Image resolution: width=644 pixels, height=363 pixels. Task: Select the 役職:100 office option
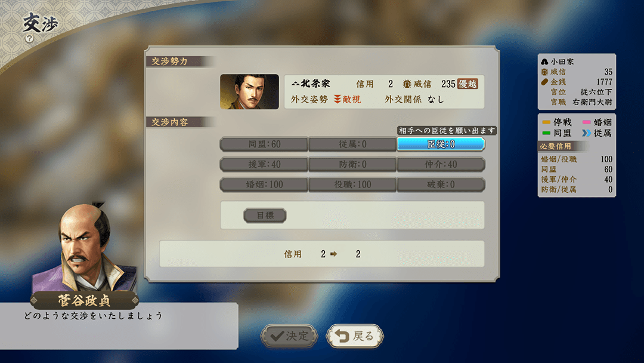pos(352,184)
